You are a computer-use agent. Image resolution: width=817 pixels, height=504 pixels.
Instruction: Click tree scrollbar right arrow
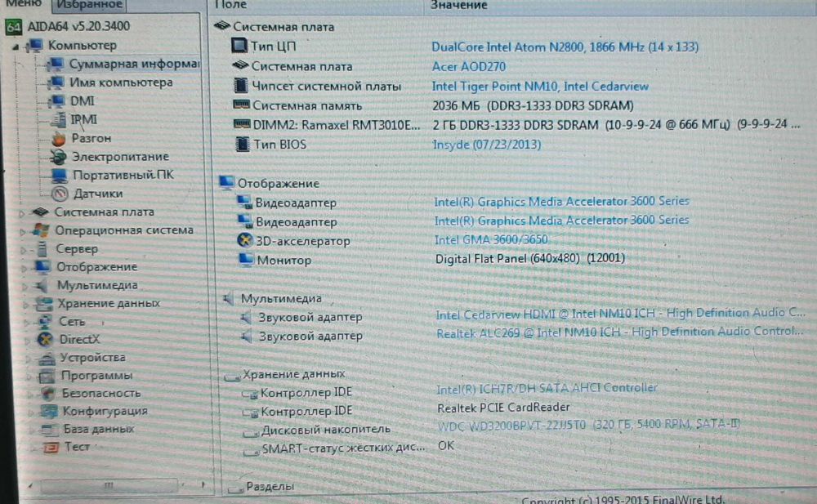coord(203,484)
